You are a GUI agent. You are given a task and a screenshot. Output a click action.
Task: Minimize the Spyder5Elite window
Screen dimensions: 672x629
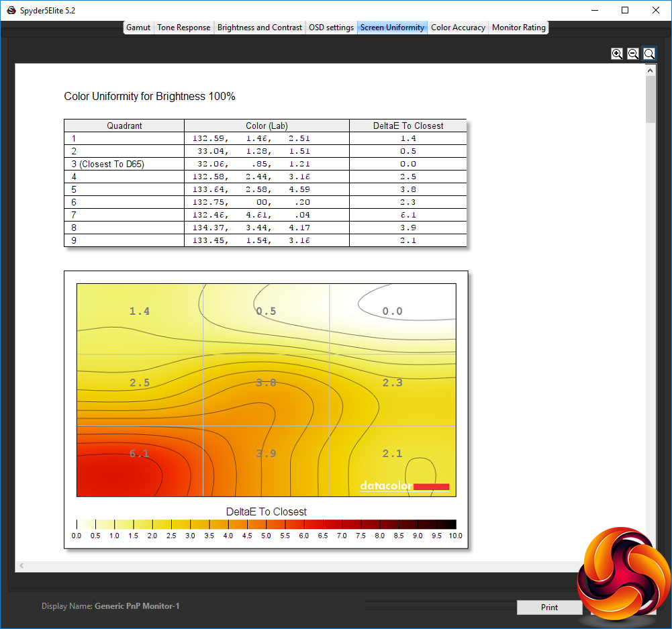click(x=594, y=10)
